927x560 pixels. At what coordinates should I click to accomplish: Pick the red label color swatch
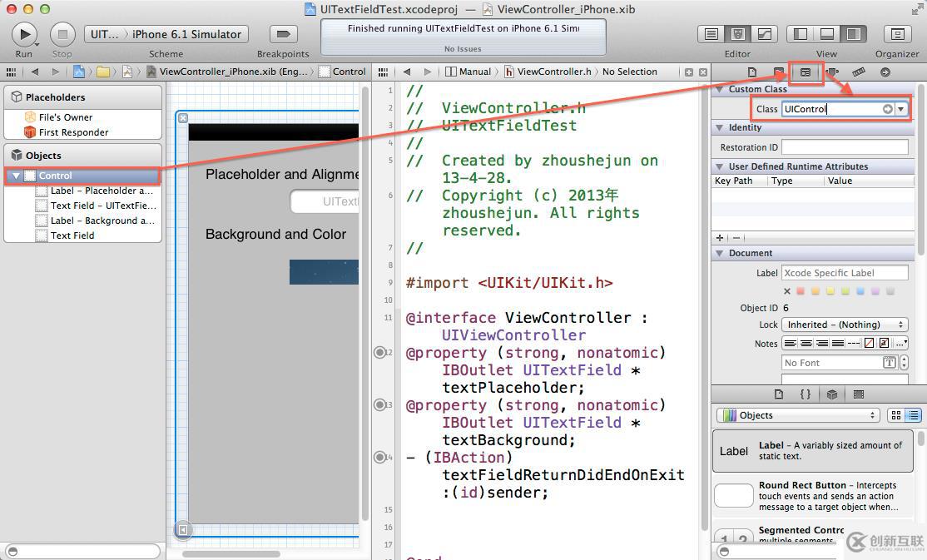[x=801, y=291]
